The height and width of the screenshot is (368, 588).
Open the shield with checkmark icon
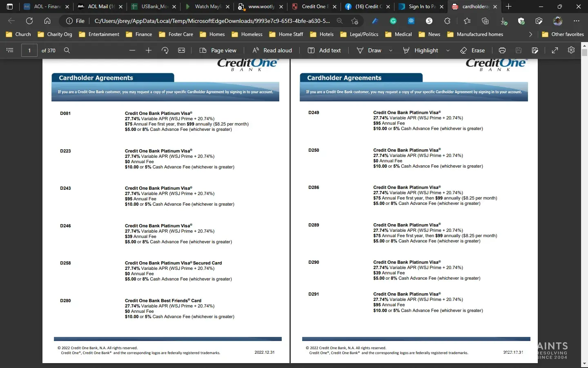(521, 21)
